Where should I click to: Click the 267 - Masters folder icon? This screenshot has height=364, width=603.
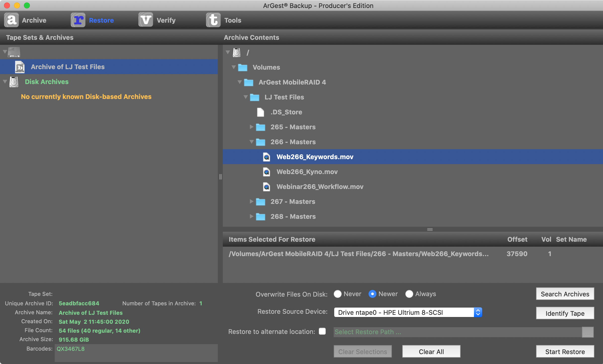[x=261, y=202]
